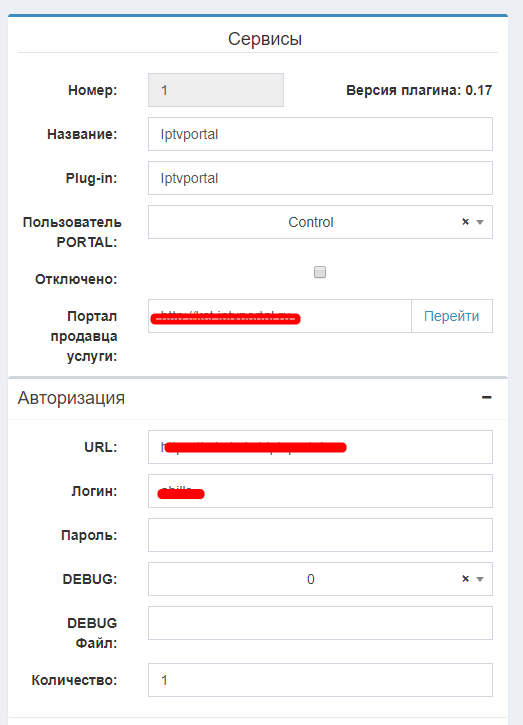The width and height of the screenshot is (523, 725).
Task: Focus the Количество input field
Action: point(320,680)
